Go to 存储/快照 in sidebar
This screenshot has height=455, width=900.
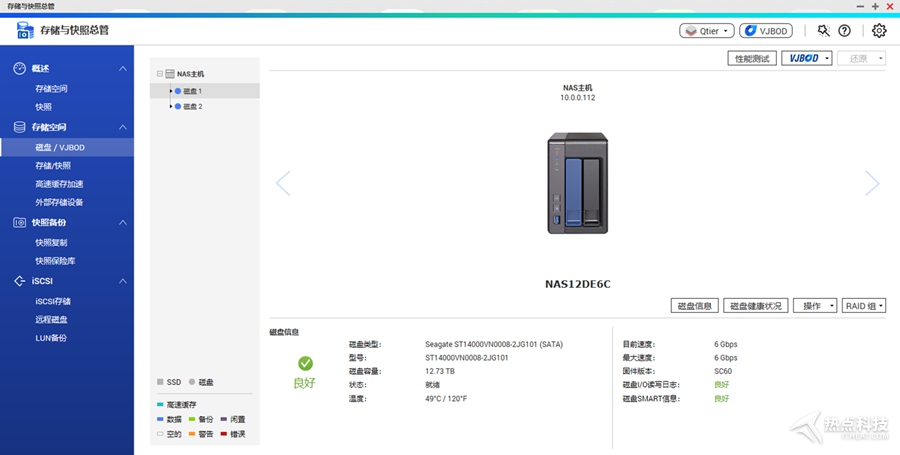(x=53, y=166)
